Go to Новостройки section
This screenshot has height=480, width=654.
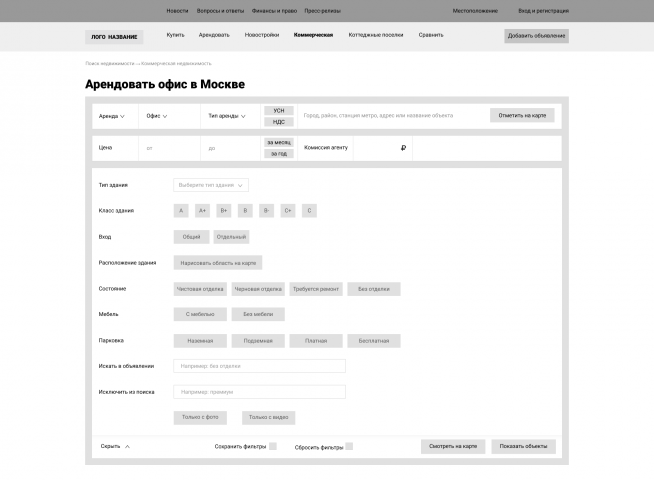click(262, 35)
